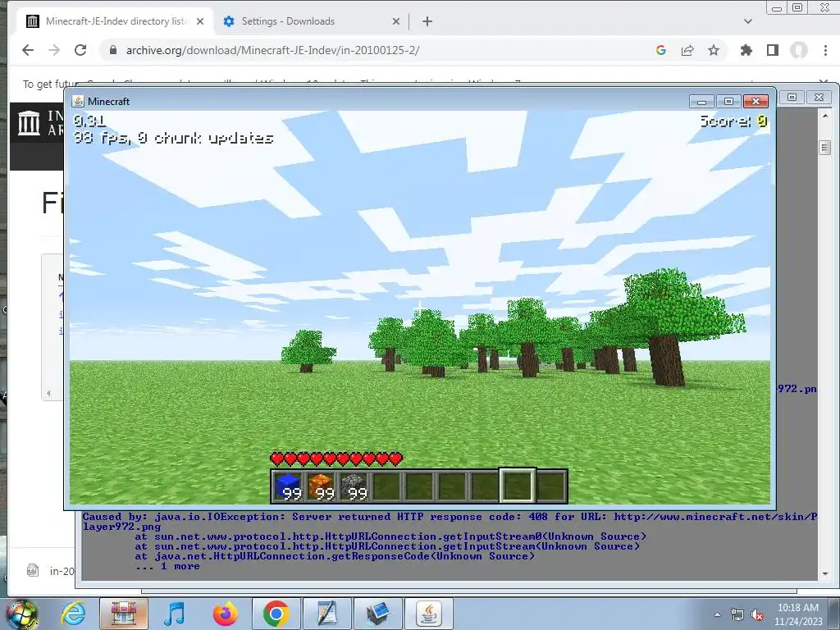Bookmark this page with the star
Viewport: 840px width, 630px height.
[714, 50]
